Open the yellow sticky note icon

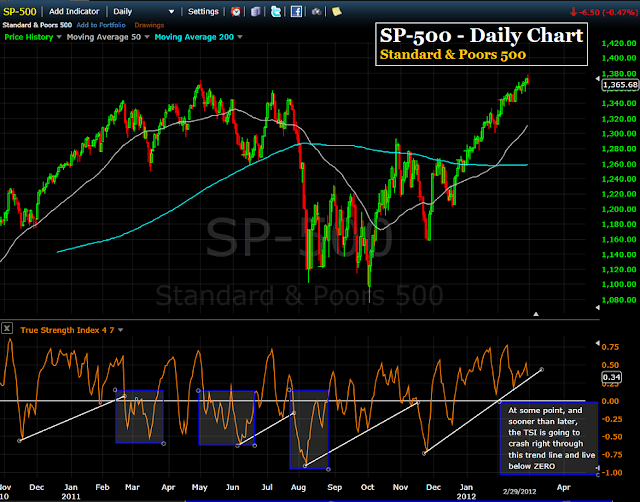coord(337,11)
